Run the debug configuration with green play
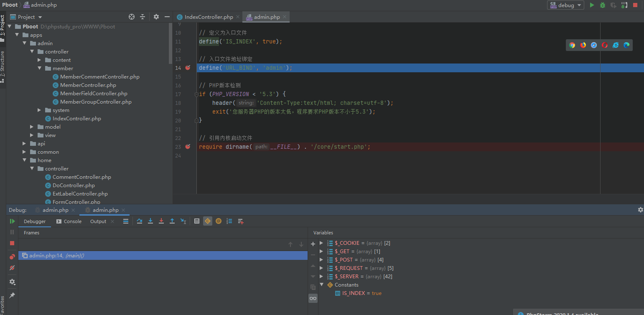The width and height of the screenshot is (644, 315). (592, 5)
